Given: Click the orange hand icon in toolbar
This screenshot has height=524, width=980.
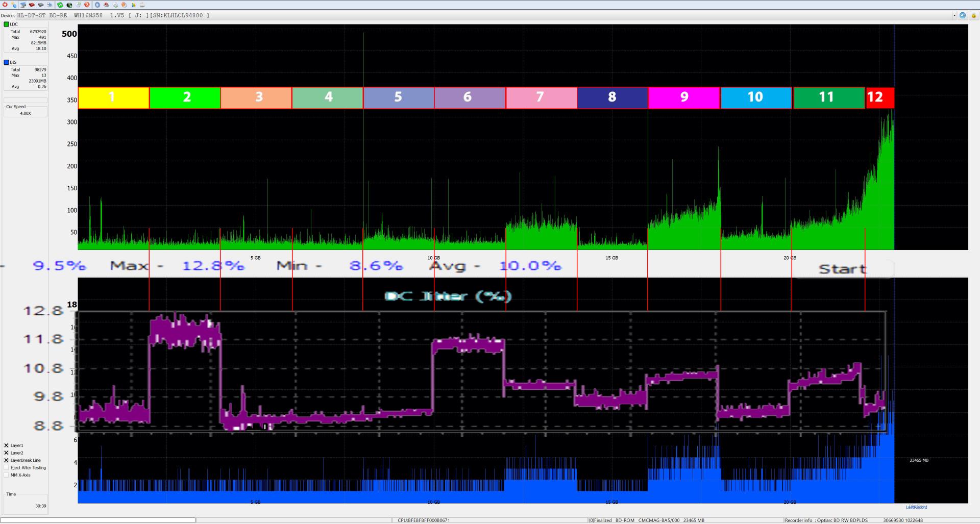Looking at the screenshot, I should coord(124,5).
